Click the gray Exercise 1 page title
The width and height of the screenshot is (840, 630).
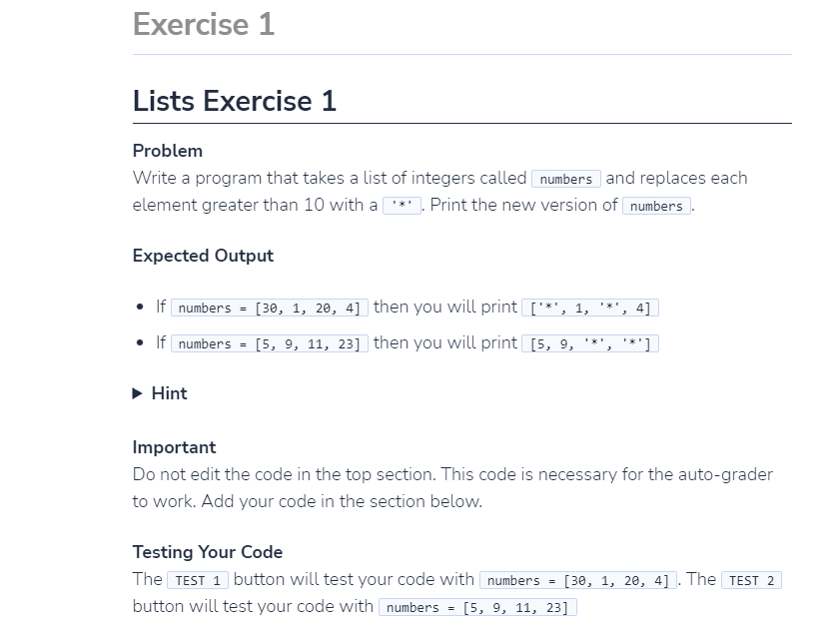point(203,24)
